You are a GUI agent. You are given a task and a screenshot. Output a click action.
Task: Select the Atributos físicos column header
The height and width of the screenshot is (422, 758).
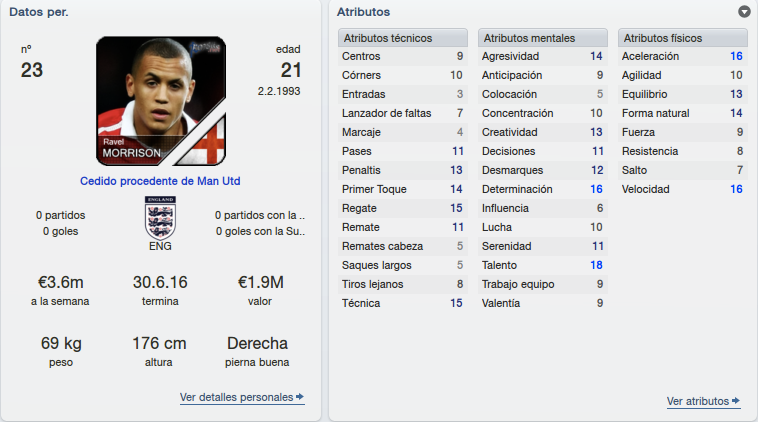point(683,38)
